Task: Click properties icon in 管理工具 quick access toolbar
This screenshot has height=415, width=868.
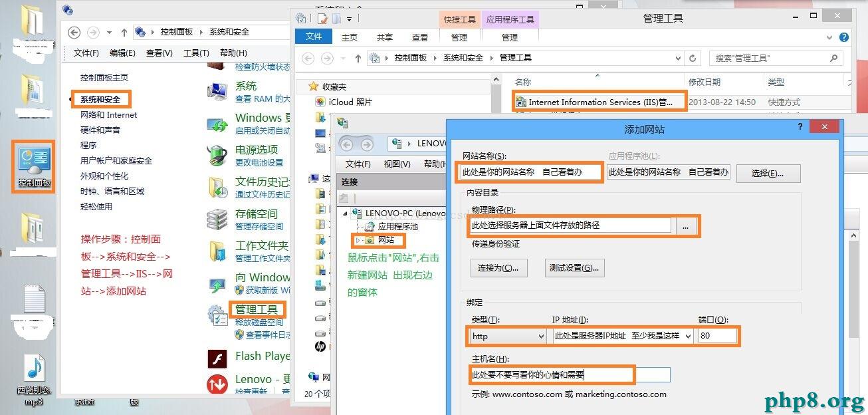Action: tap(322, 19)
